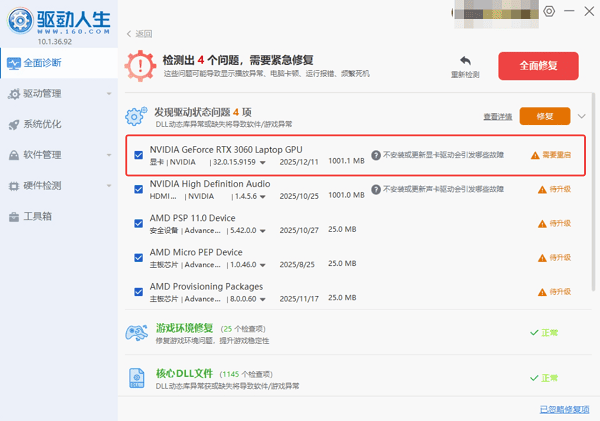Open version dropdown 1.4.5.6
The width and height of the screenshot is (600, 421).
262,196
